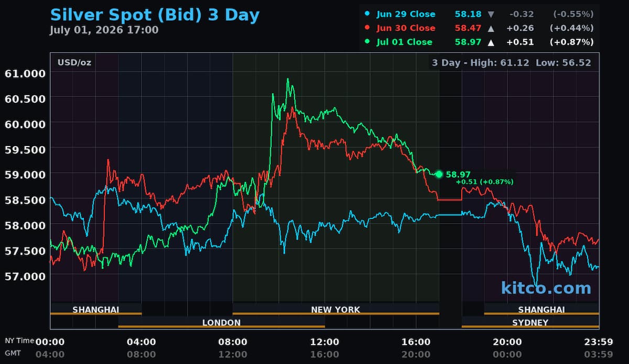
Task: Click the SYDNEY session bar
Action: (x=530, y=323)
